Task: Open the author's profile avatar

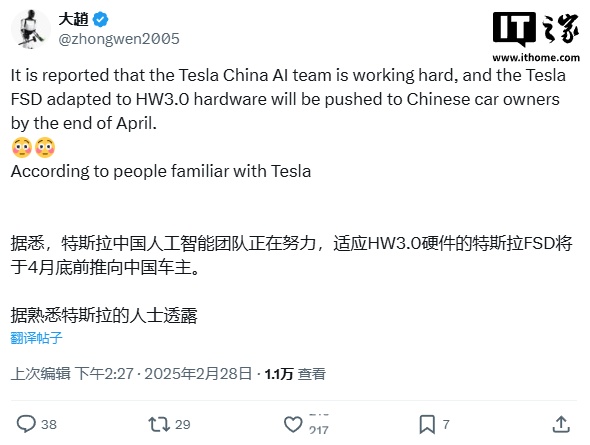Action: [30, 29]
